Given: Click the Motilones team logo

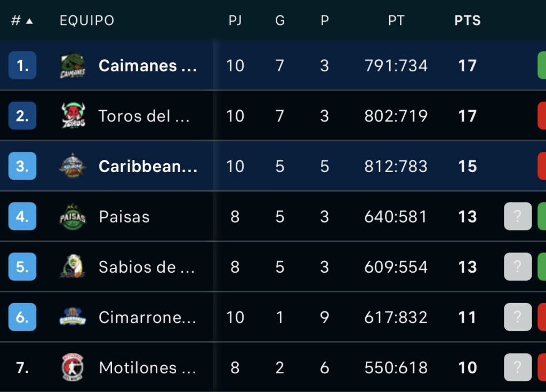Looking at the screenshot, I should pyautogui.click(x=73, y=367).
